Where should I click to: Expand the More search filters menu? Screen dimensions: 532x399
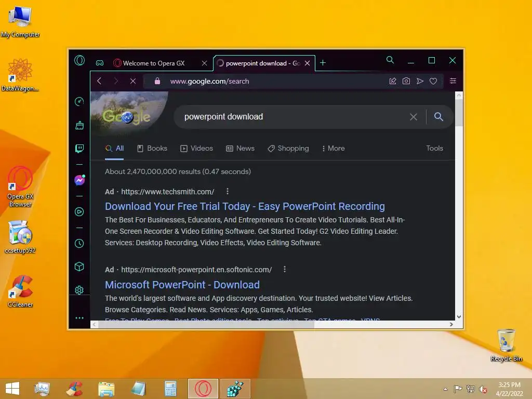[x=333, y=148]
